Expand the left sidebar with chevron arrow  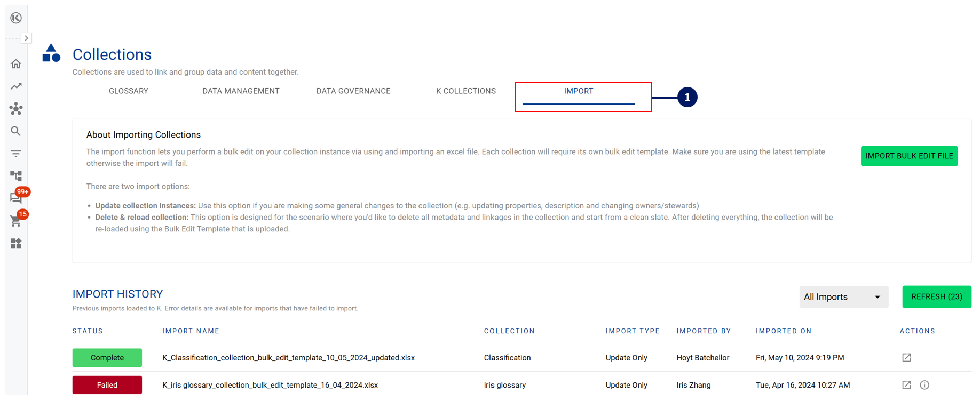pyautogui.click(x=26, y=38)
